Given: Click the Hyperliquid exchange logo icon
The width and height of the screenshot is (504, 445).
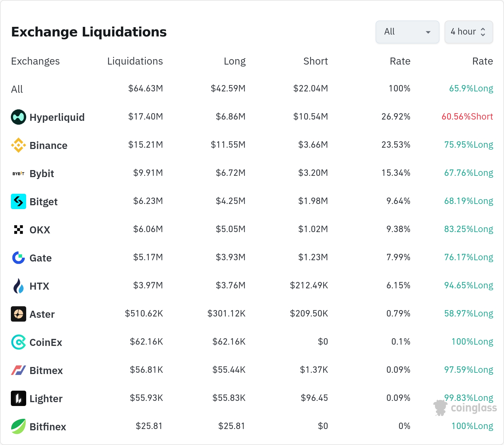Looking at the screenshot, I should click(x=19, y=117).
